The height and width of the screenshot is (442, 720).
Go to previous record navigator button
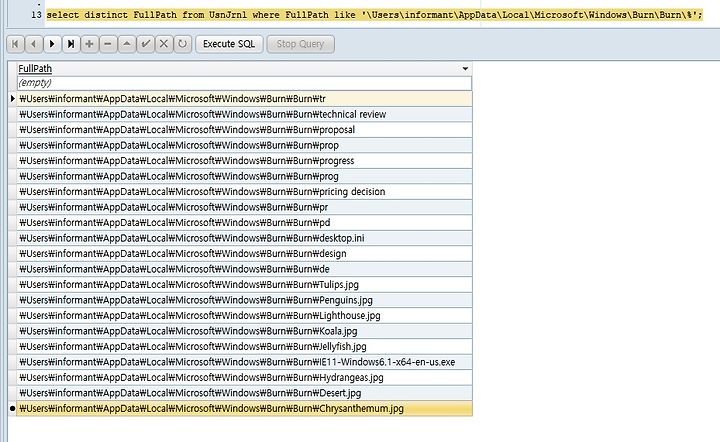[x=34, y=44]
